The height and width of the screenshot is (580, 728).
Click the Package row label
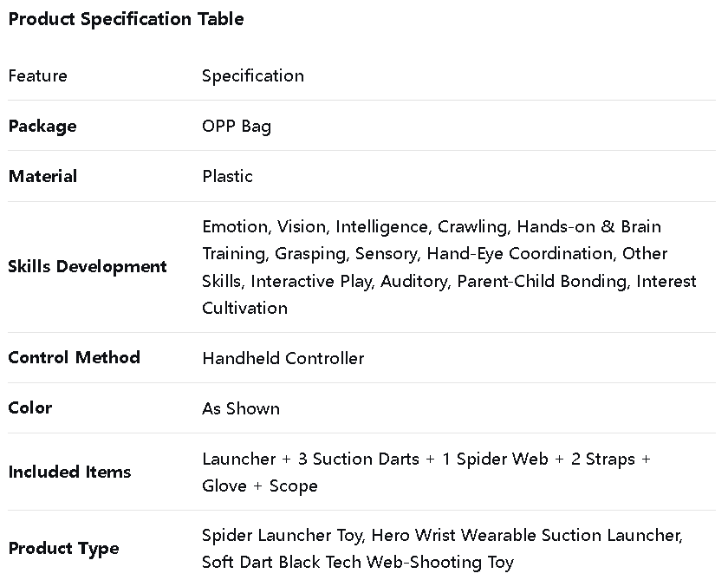click(x=42, y=126)
